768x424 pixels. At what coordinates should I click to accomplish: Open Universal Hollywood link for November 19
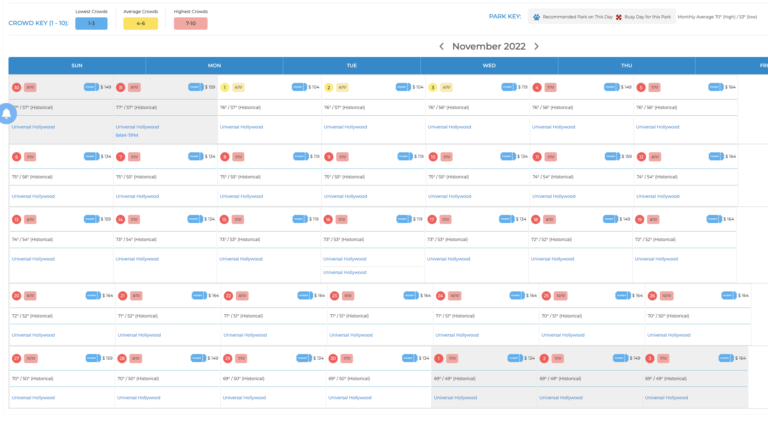click(x=656, y=259)
